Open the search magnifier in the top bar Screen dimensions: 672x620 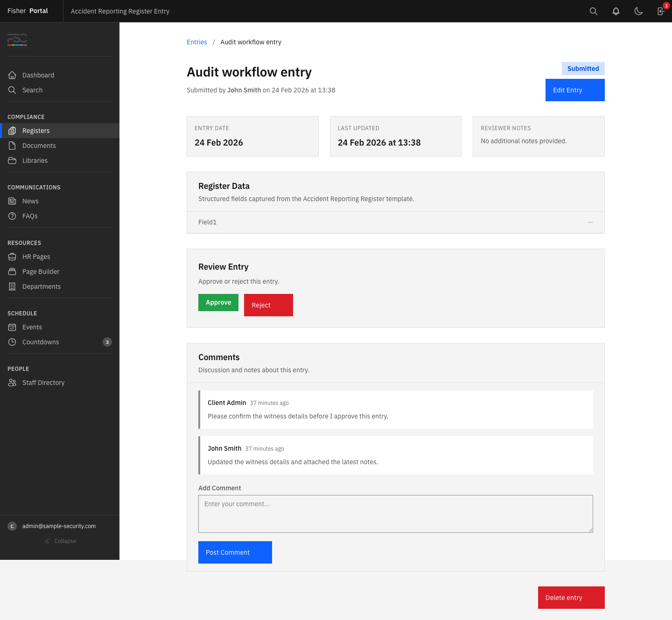(593, 11)
